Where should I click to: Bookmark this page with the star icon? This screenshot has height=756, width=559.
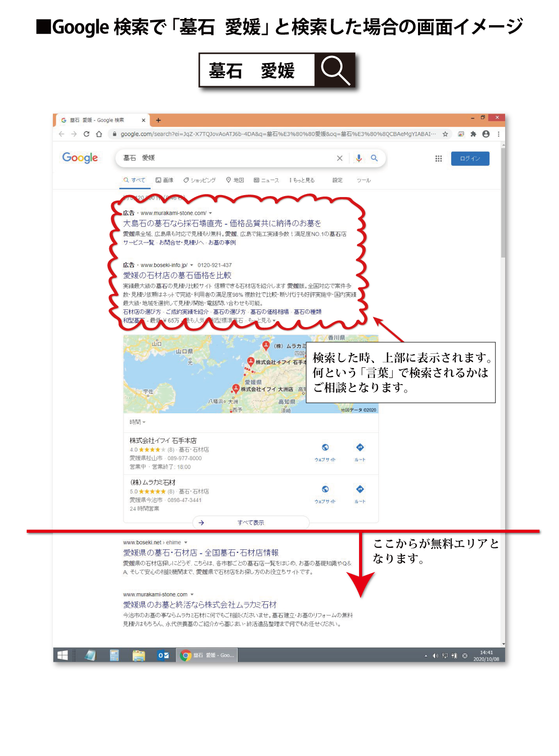(x=445, y=134)
